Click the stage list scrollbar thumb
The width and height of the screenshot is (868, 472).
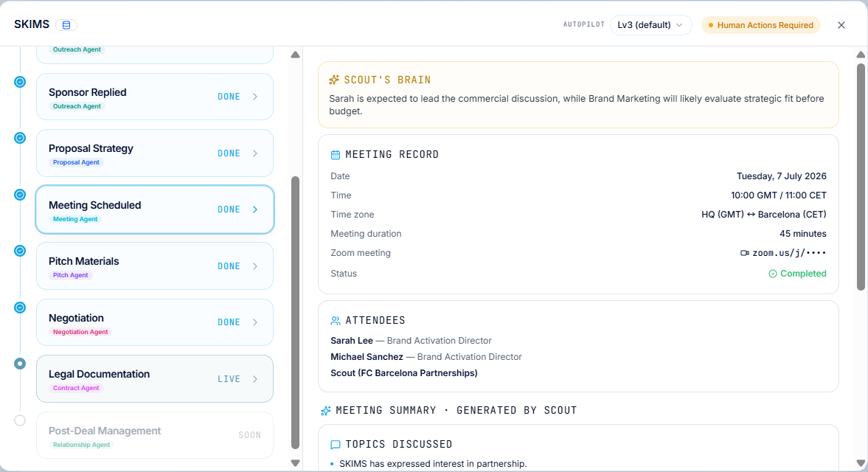(296, 313)
